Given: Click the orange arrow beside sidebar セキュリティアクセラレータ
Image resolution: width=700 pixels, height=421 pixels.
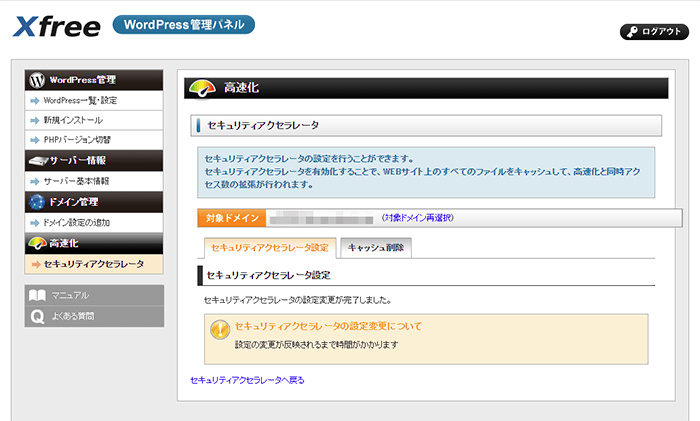Looking at the screenshot, I should pos(35,265).
